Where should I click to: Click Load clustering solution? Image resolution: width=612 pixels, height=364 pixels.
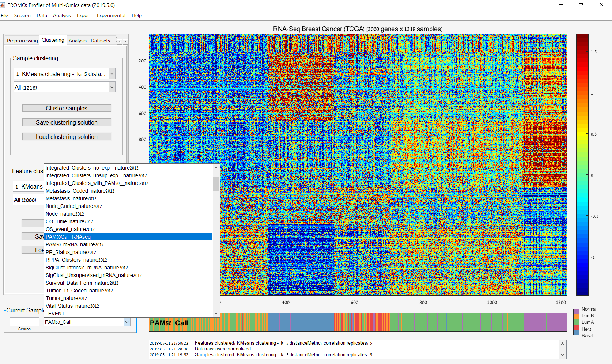click(x=66, y=136)
